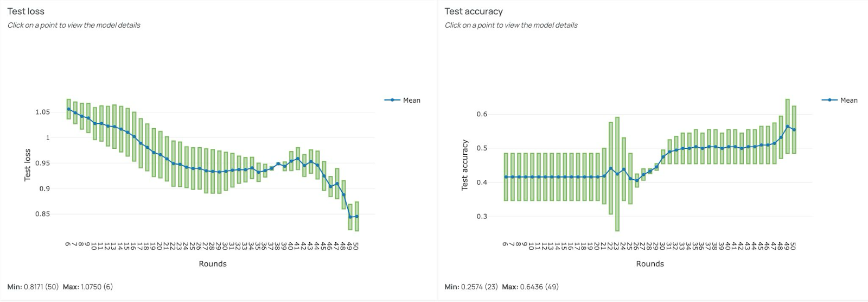Click the round 6 point in Test loss
The image size is (868, 302).
(x=68, y=109)
